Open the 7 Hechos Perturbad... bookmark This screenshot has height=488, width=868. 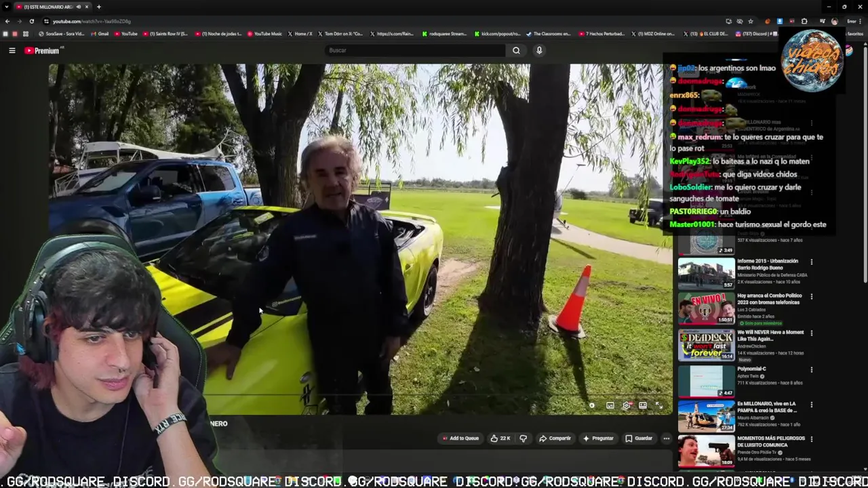[601, 33]
